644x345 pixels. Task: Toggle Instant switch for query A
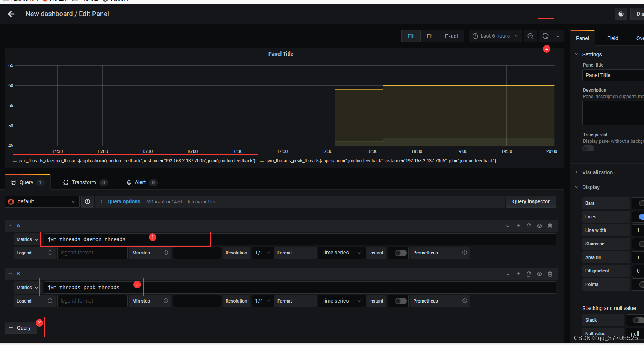[400, 253]
